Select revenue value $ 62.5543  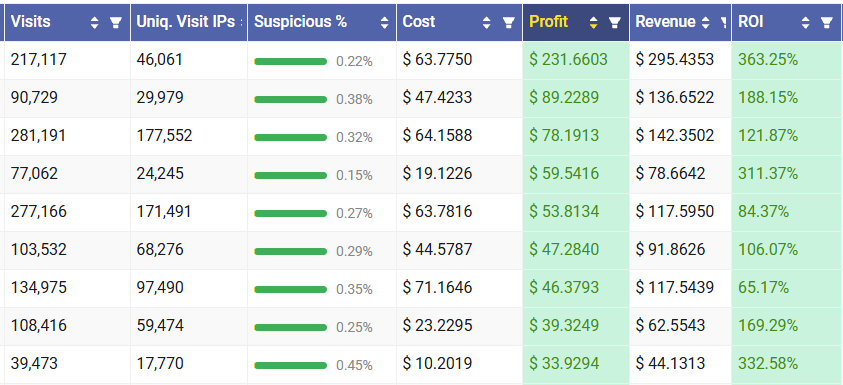(x=670, y=325)
